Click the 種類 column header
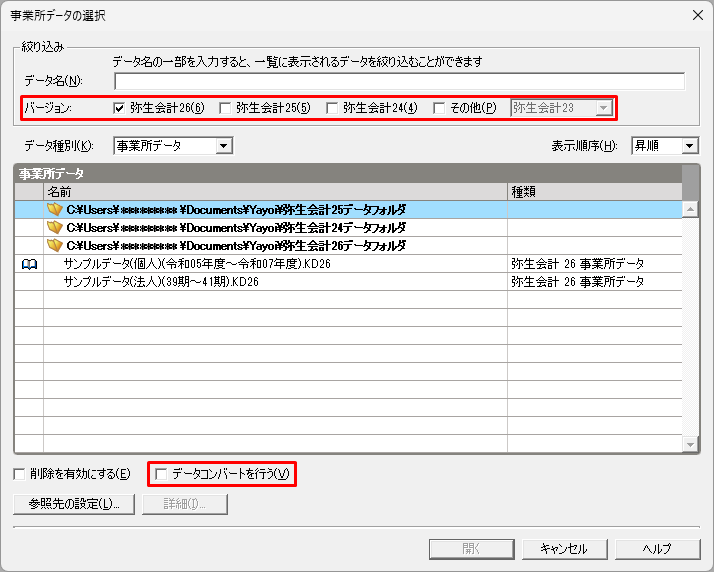Screen dimensions: 714x572 pyautogui.click(x=594, y=191)
